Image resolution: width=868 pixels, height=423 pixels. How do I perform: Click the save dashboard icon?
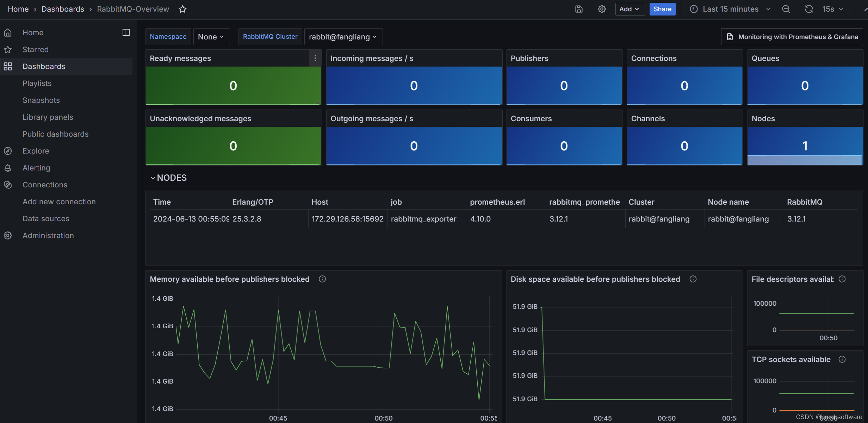point(579,9)
